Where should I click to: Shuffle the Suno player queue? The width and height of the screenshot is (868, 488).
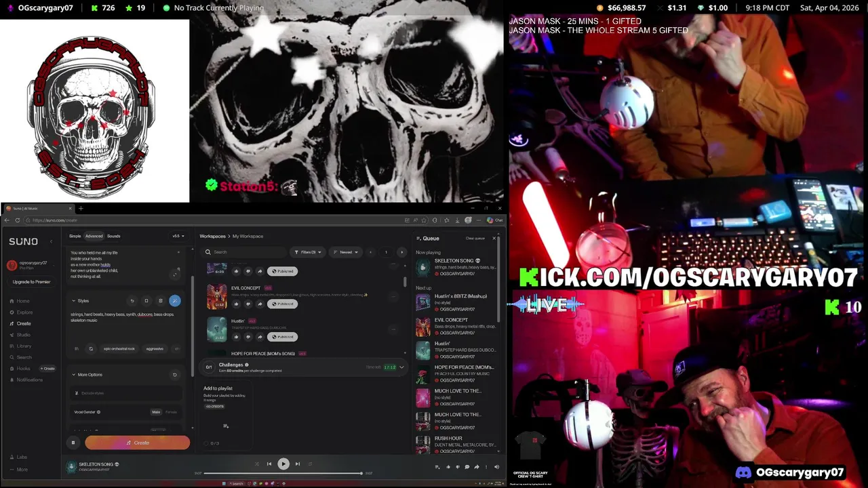(256, 464)
